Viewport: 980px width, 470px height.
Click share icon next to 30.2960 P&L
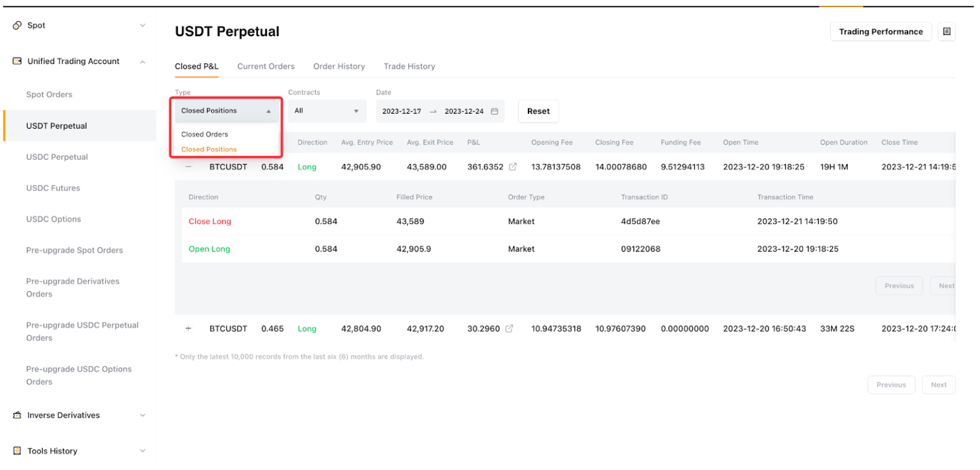click(x=509, y=329)
